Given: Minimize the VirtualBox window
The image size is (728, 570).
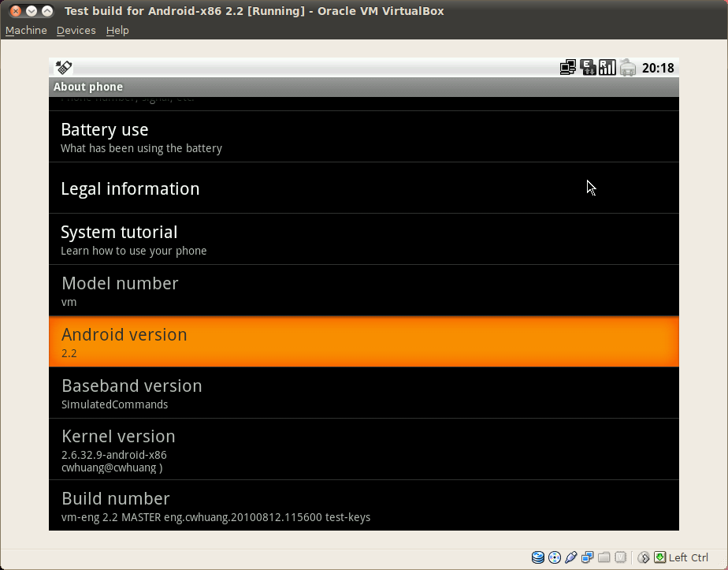Looking at the screenshot, I should (31, 11).
